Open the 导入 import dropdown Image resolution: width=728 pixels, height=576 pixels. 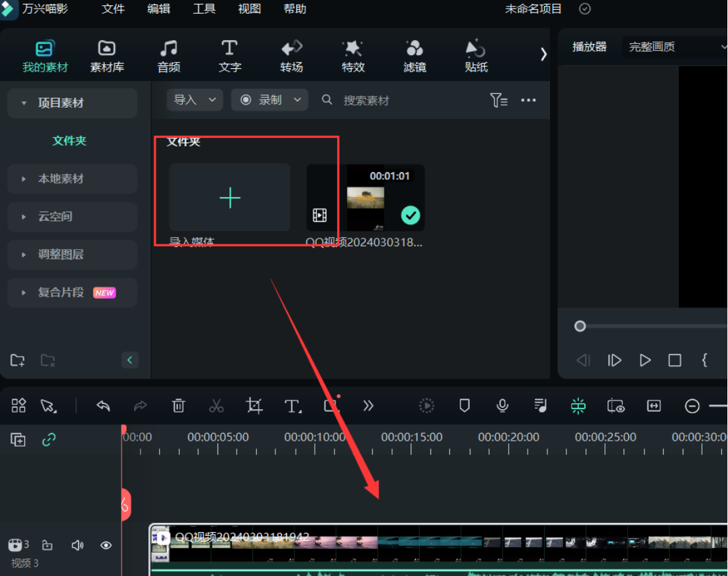click(194, 100)
